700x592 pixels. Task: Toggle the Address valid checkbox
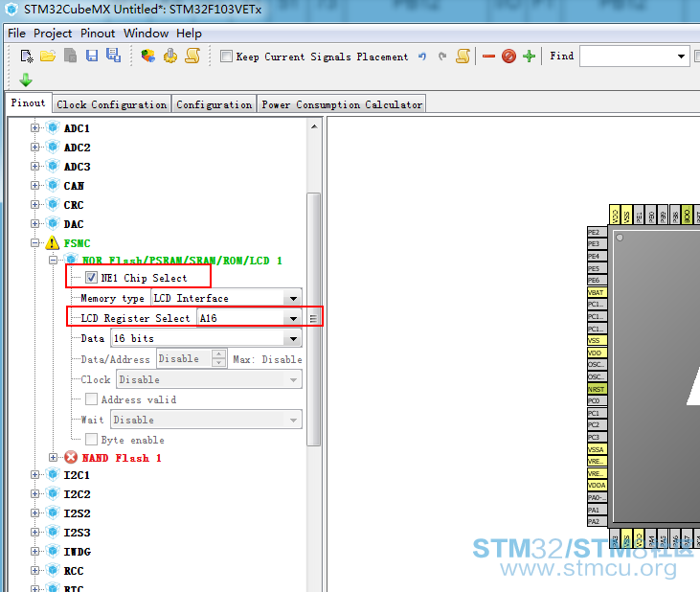[x=91, y=399]
